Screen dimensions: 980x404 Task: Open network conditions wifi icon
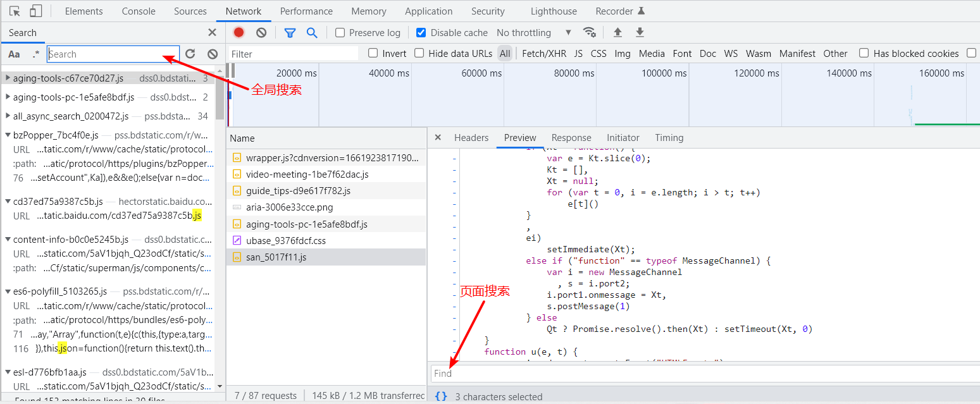pyautogui.click(x=589, y=32)
